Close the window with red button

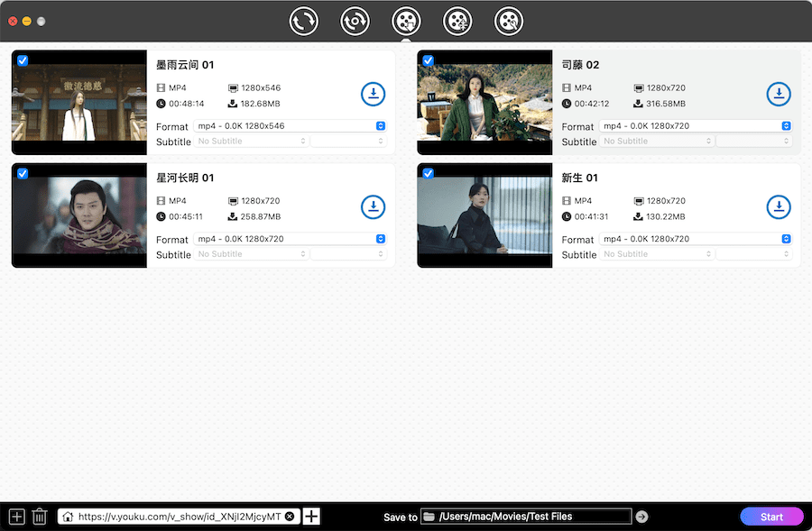(x=13, y=22)
